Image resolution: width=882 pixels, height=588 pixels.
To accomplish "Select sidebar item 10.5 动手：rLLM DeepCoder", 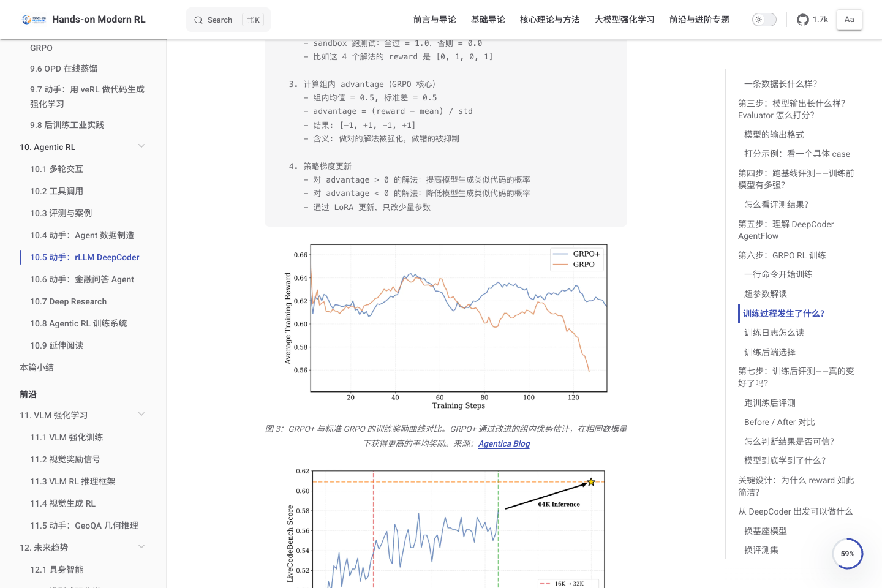I will tap(85, 257).
